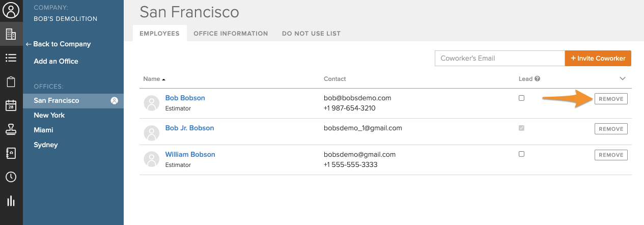This screenshot has width=644, height=225.
Task: Click the Coworker's Email input field
Action: coord(499,58)
